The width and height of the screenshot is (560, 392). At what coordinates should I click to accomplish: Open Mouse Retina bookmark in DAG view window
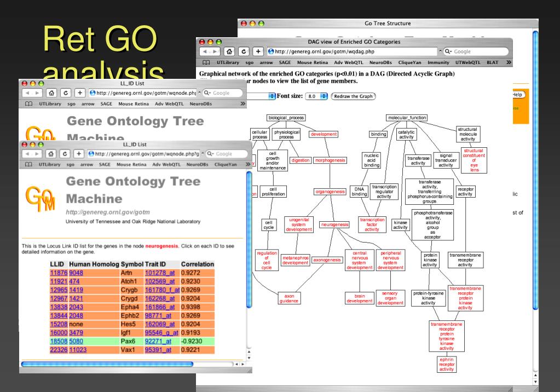(x=313, y=62)
